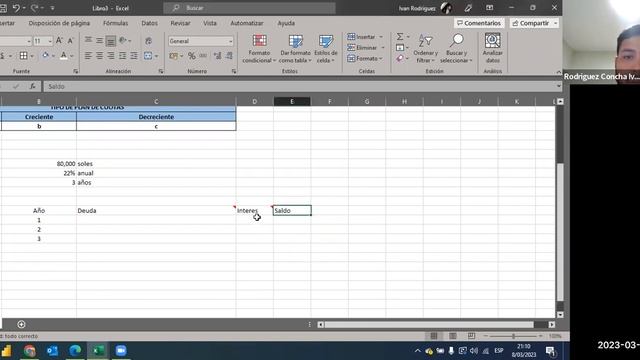The image size is (640, 360).
Task: Open the Ayuda tab
Action: 286,23
